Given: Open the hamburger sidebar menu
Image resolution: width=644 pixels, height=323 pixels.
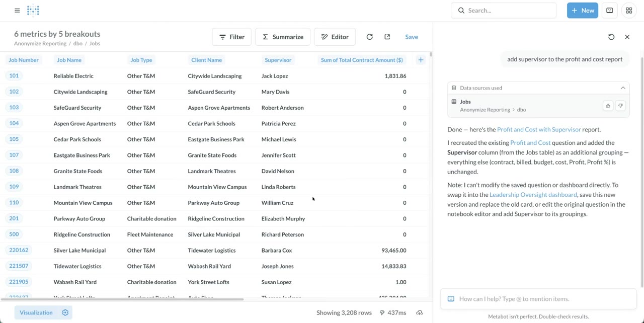Looking at the screenshot, I should point(17,10).
